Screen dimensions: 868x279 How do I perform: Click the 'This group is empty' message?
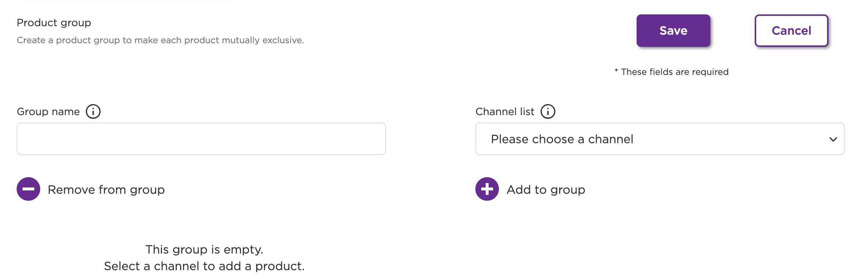pyautogui.click(x=204, y=249)
